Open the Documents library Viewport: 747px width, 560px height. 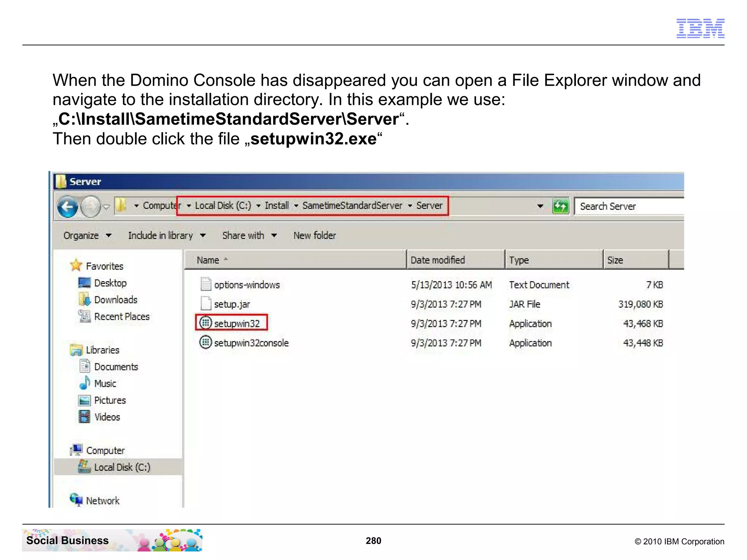click(x=116, y=367)
